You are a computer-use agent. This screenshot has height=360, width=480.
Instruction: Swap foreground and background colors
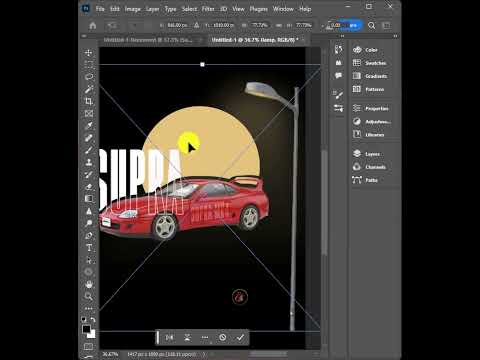(x=93, y=320)
